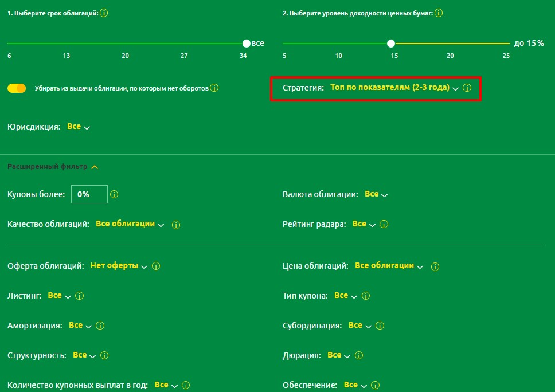Expand the Юрисдикция dropdown
The width and height of the screenshot is (555, 392).
pyautogui.click(x=79, y=127)
